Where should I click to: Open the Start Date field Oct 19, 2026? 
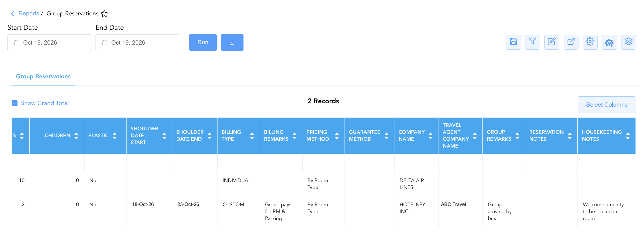49,43
